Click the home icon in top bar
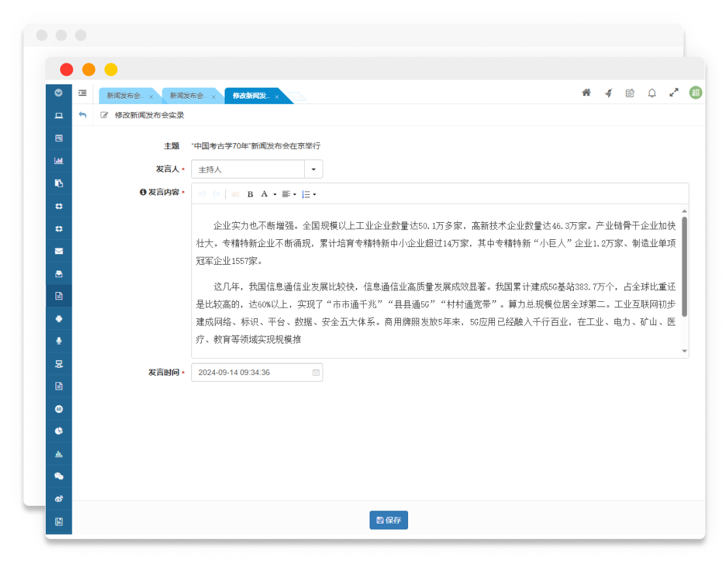This screenshot has width=728, height=562. (x=586, y=93)
